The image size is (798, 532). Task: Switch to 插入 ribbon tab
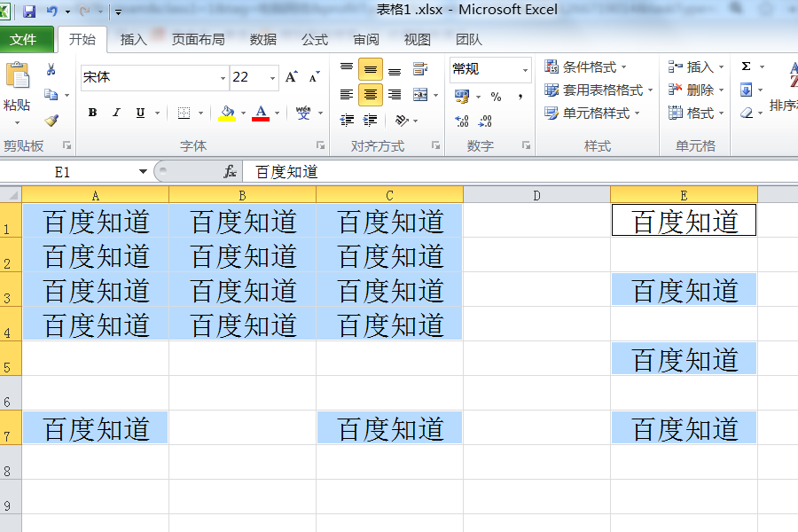(133, 39)
